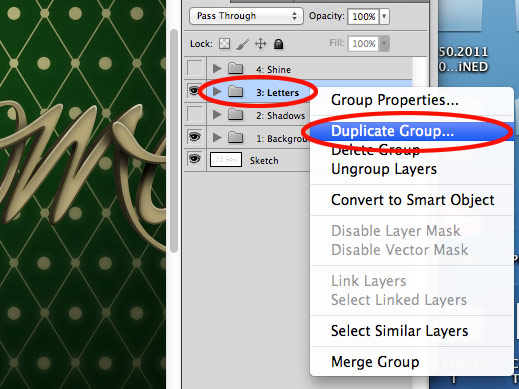Screen dimensions: 519x389
Task: Hide the 3: Letters group eye icon
Action: point(195,91)
